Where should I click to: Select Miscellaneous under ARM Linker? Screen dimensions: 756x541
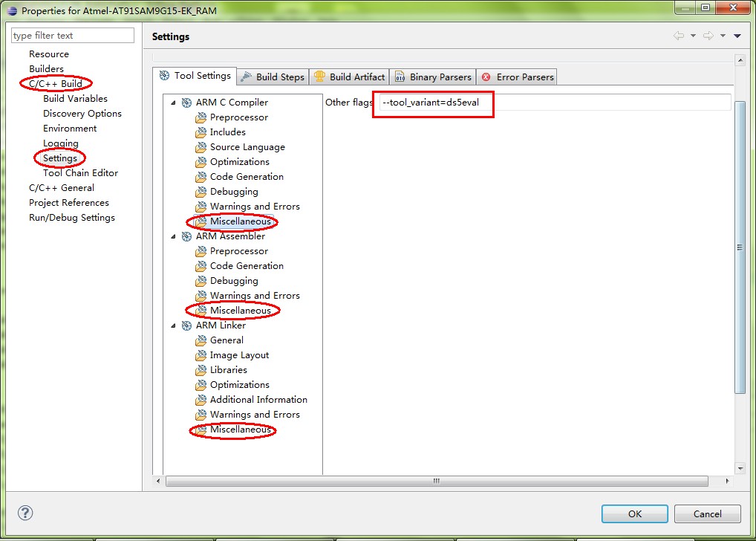[x=240, y=430]
